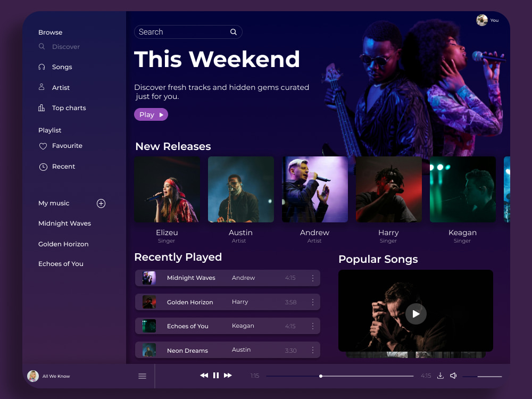Click the Midnight Waves row thumbnail

[149, 278]
